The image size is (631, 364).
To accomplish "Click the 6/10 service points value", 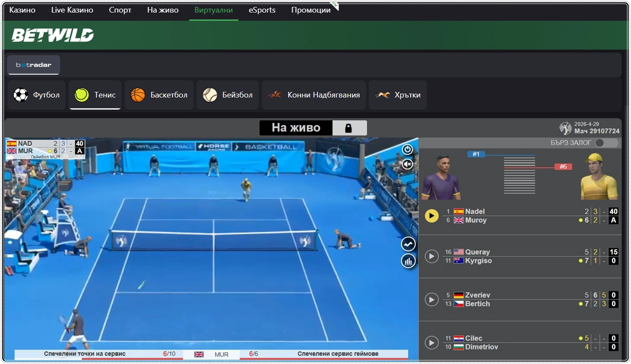I will point(169,354).
